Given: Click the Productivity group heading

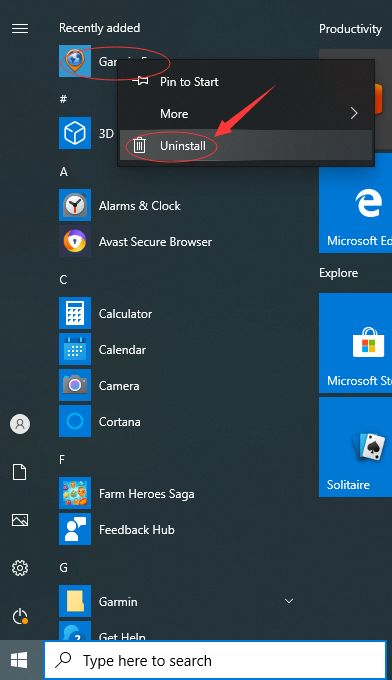Looking at the screenshot, I should 350,29.
